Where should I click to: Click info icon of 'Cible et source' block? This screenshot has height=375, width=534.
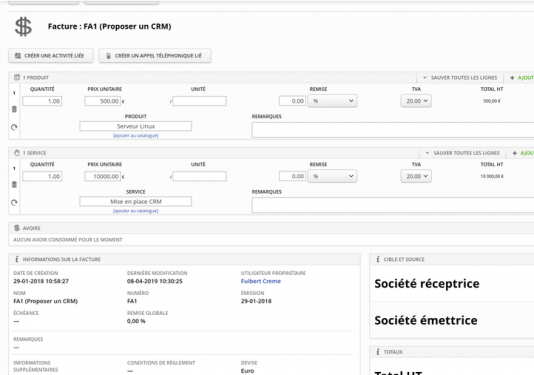(x=378, y=259)
